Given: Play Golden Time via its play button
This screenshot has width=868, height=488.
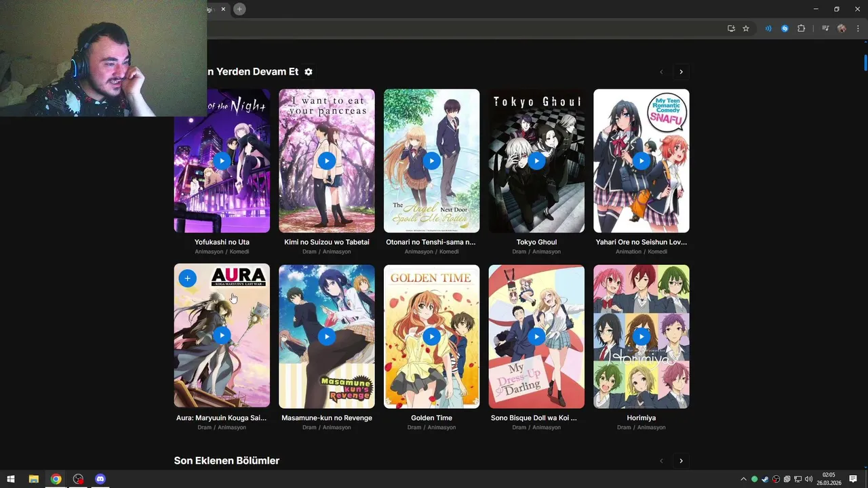Looking at the screenshot, I should (x=431, y=336).
